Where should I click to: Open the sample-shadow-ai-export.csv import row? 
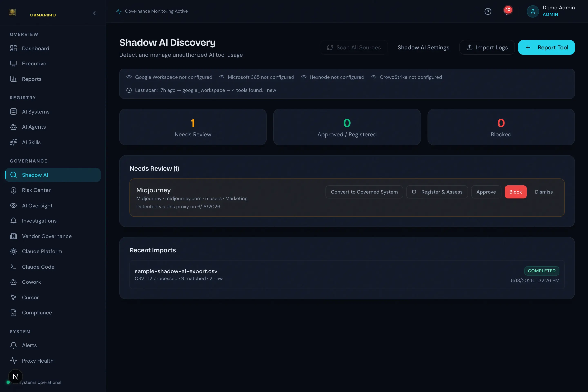[x=347, y=275]
